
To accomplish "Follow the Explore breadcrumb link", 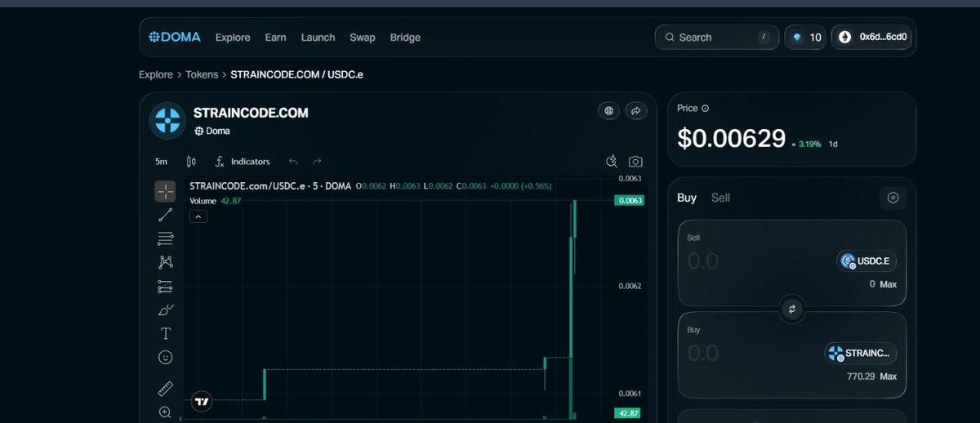I will click(x=155, y=74).
